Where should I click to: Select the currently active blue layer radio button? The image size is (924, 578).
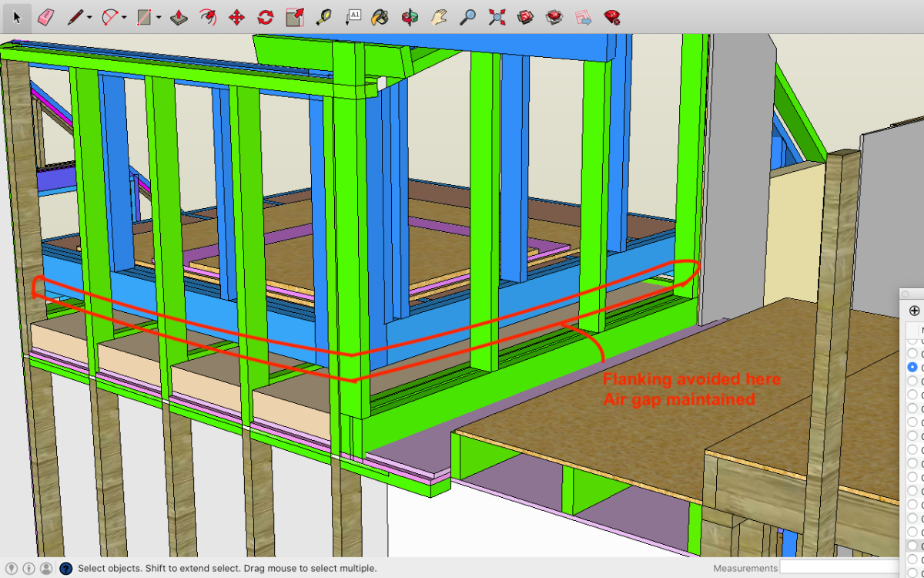tap(912, 368)
